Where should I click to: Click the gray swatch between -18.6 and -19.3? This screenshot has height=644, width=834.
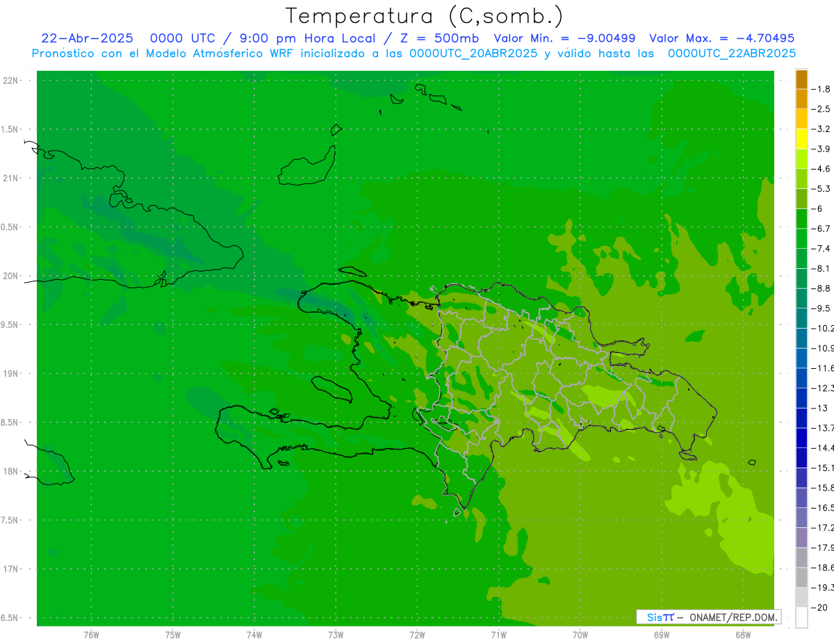801,577
